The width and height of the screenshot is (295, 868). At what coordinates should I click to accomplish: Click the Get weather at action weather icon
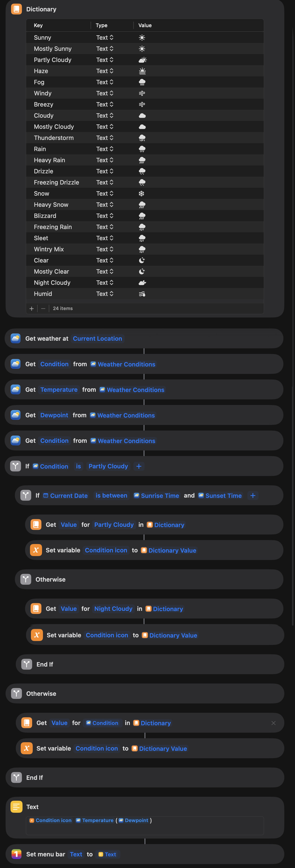pyautogui.click(x=16, y=338)
